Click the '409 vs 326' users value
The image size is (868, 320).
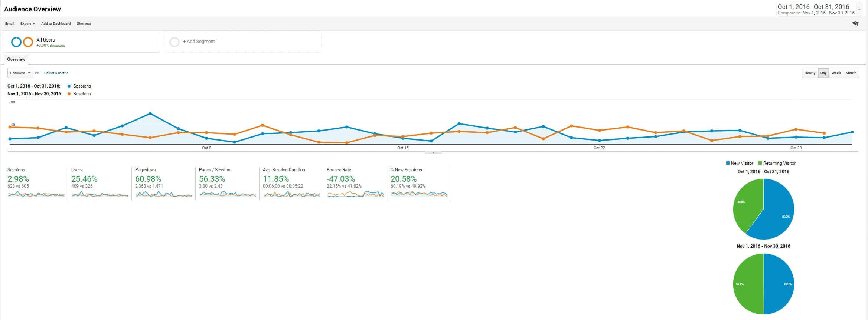[x=82, y=186]
